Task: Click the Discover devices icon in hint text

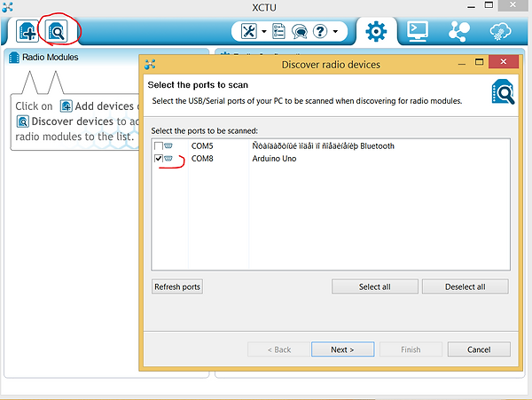Action: [x=23, y=122]
